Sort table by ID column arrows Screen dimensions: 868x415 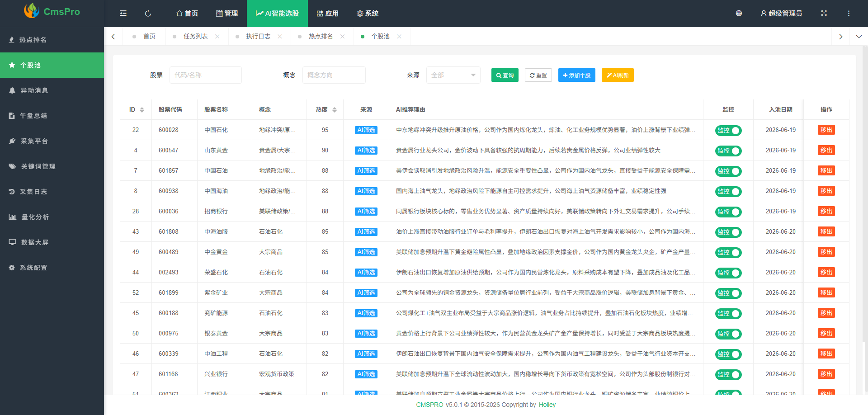tap(142, 110)
